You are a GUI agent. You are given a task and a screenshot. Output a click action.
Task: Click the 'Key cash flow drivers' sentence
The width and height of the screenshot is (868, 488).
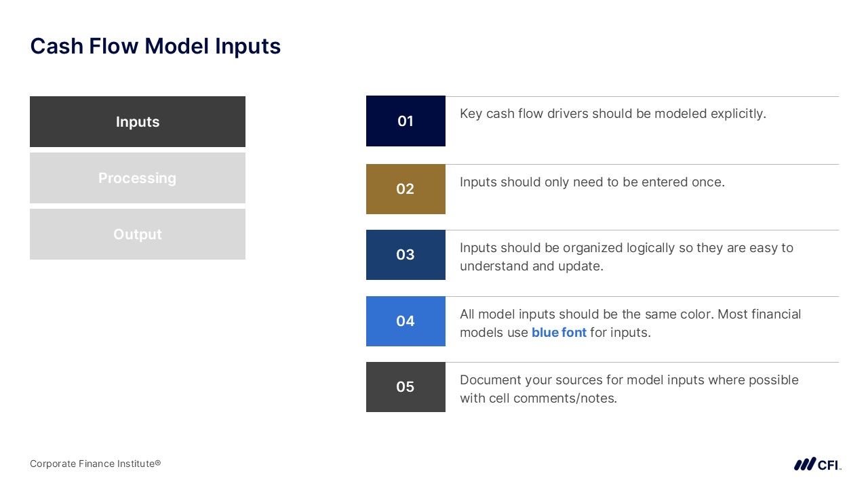[612, 114]
